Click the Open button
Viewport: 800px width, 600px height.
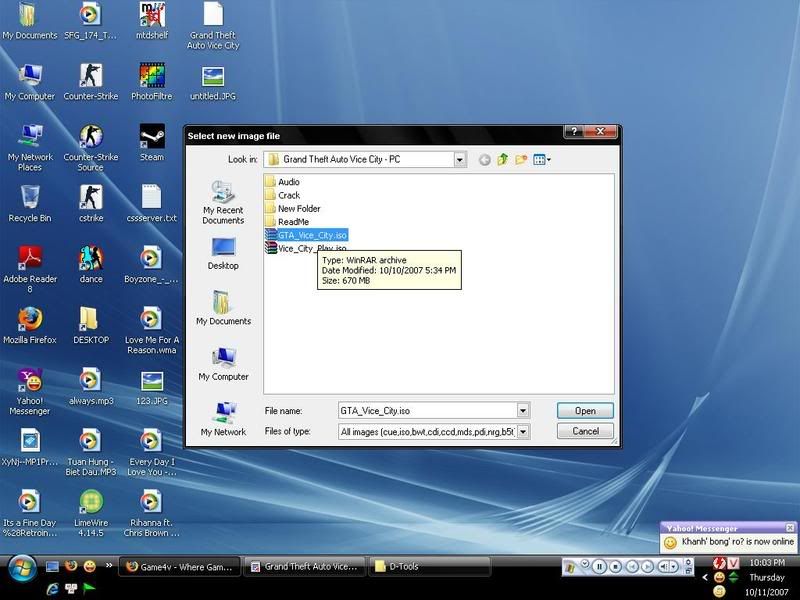click(585, 411)
